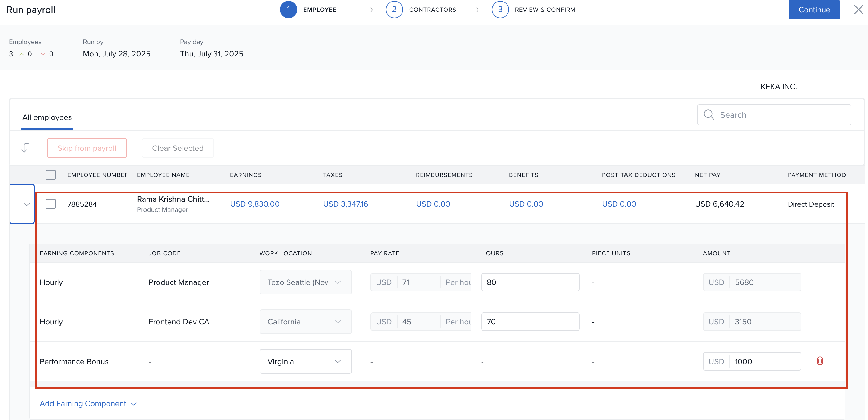Jump to step 3 Review & Confirm
Viewport: 868px width, 420px height.
pos(500,10)
